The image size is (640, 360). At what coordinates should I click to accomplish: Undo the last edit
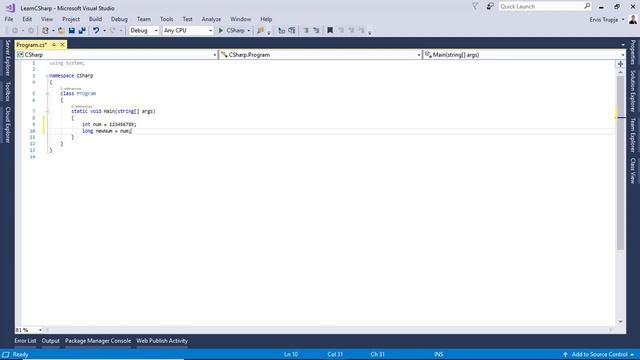pyautogui.click(x=96, y=31)
